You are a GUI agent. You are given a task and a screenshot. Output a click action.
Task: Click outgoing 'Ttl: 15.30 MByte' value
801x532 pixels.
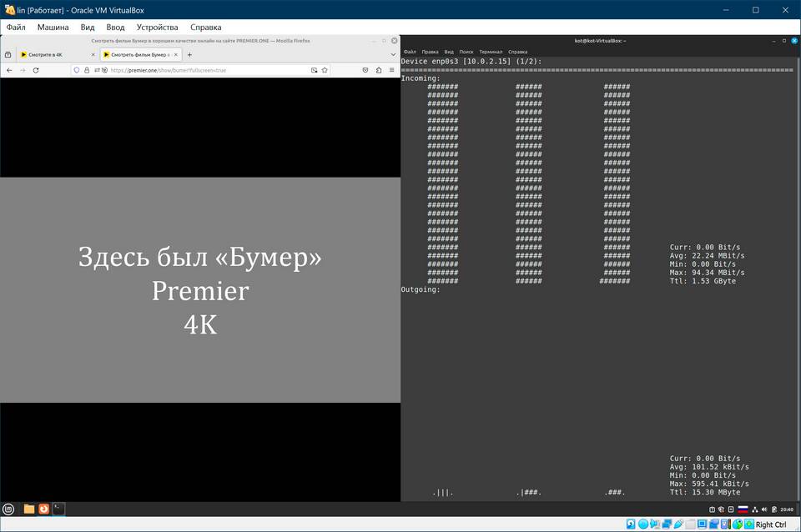(705, 492)
